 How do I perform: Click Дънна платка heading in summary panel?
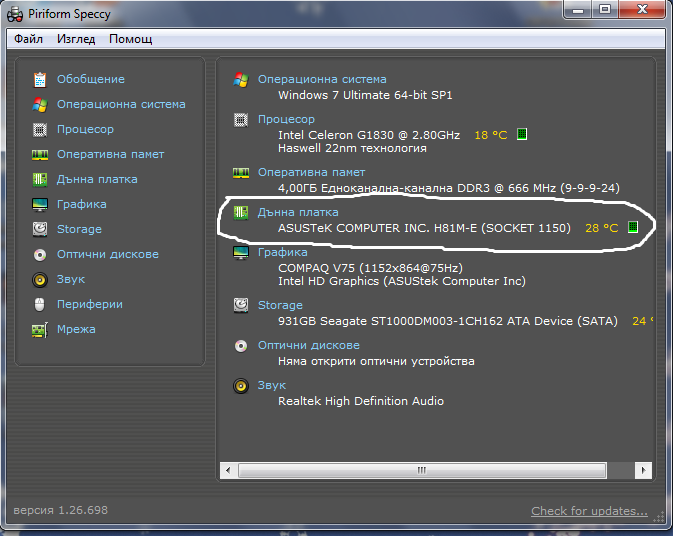pyautogui.click(x=298, y=212)
